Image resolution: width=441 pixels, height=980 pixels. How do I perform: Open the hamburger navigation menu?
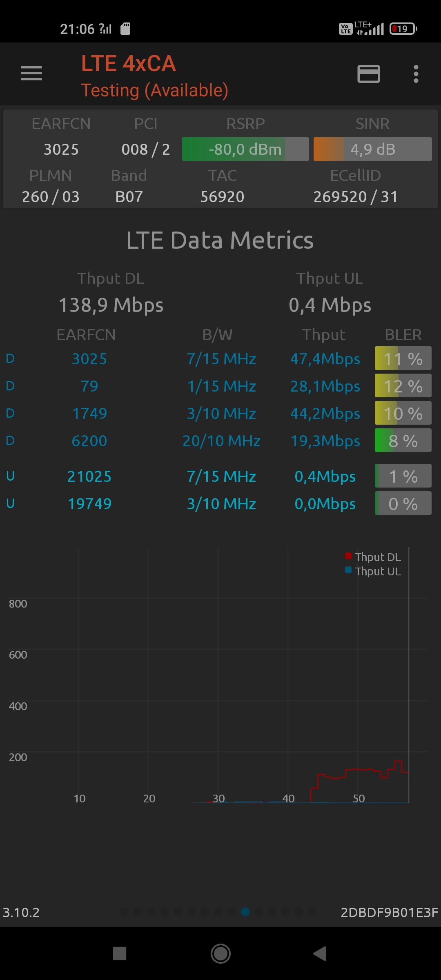pyautogui.click(x=31, y=73)
